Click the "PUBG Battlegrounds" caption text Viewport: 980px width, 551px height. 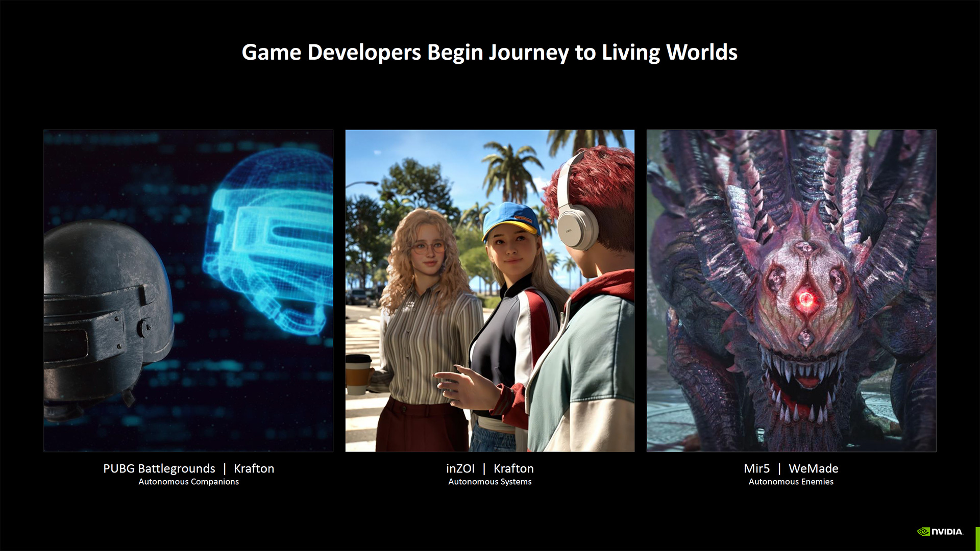[x=159, y=468]
